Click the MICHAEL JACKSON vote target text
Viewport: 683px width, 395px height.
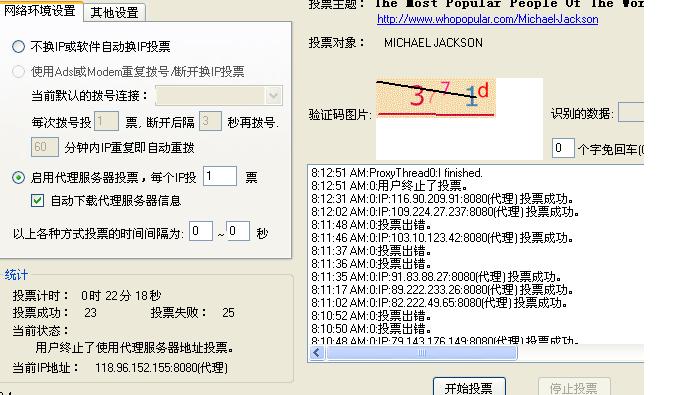click(433, 43)
